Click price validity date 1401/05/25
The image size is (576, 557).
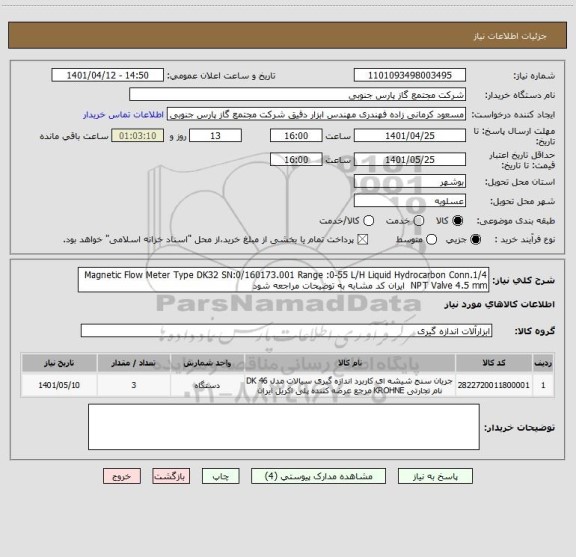tap(410, 160)
